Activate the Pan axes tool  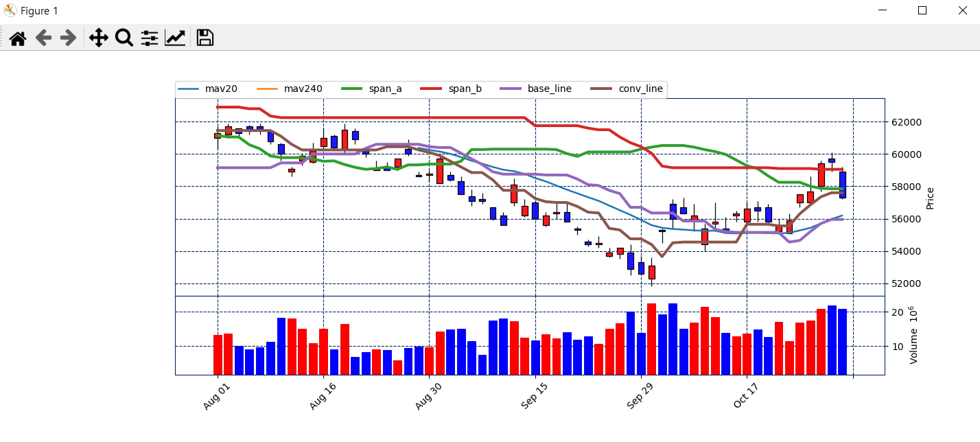(99, 38)
